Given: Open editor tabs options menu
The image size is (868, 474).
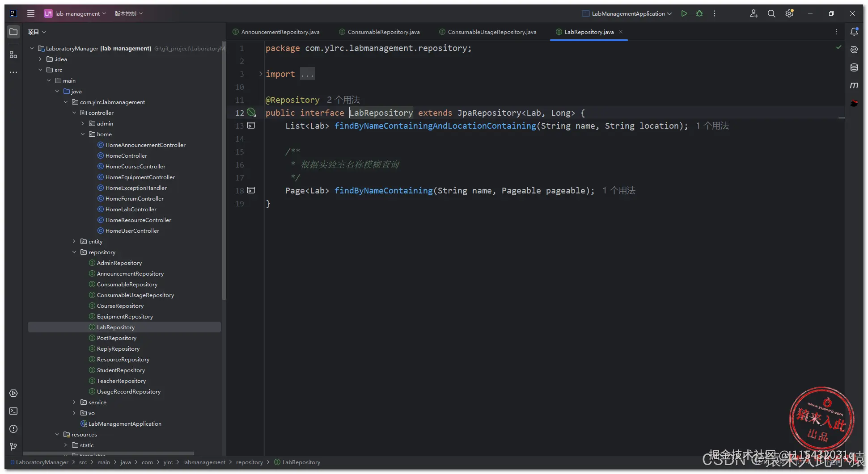Looking at the screenshot, I should coord(836,32).
